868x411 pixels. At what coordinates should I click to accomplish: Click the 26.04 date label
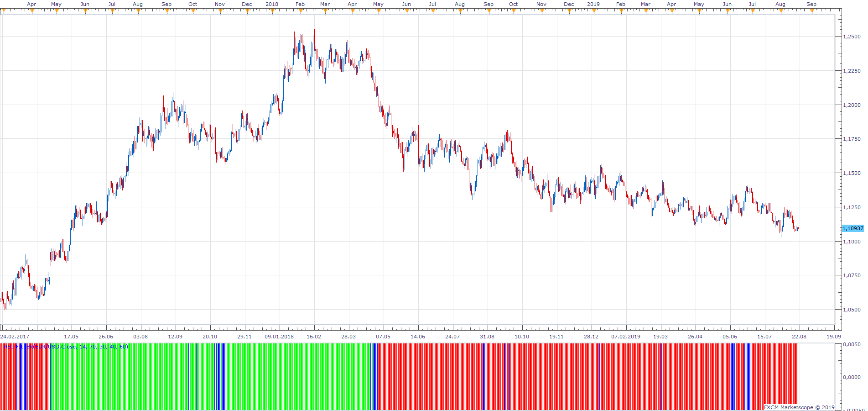[x=695, y=337]
